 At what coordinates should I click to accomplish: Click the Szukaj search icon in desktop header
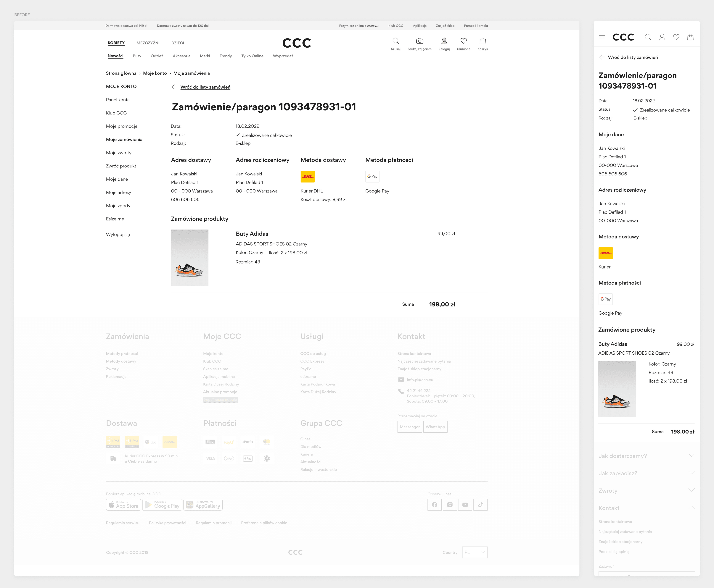click(395, 41)
